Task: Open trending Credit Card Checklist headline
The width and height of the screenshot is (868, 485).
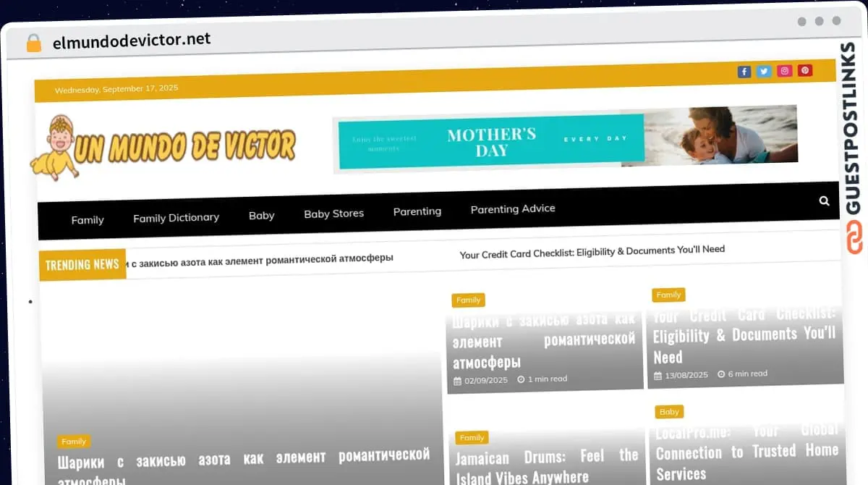Action: click(592, 250)
